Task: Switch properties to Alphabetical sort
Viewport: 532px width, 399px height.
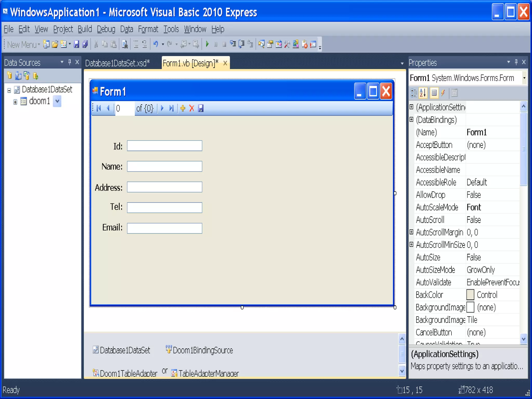Action: 423,93
